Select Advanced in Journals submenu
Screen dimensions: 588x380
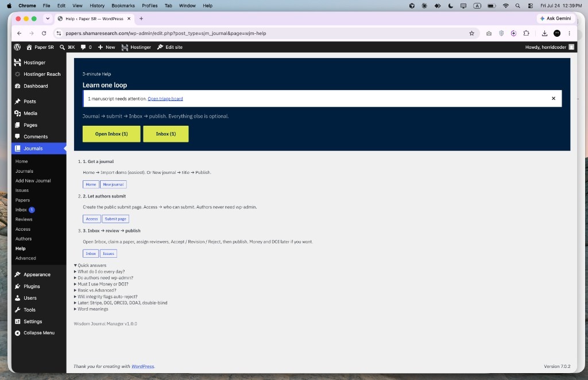click(25, 258)
